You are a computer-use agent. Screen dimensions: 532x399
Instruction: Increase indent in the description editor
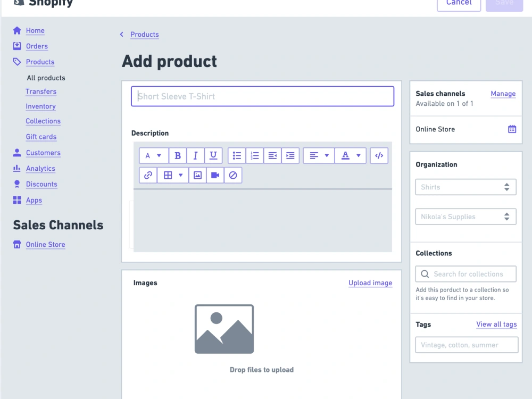click(290, 155)
